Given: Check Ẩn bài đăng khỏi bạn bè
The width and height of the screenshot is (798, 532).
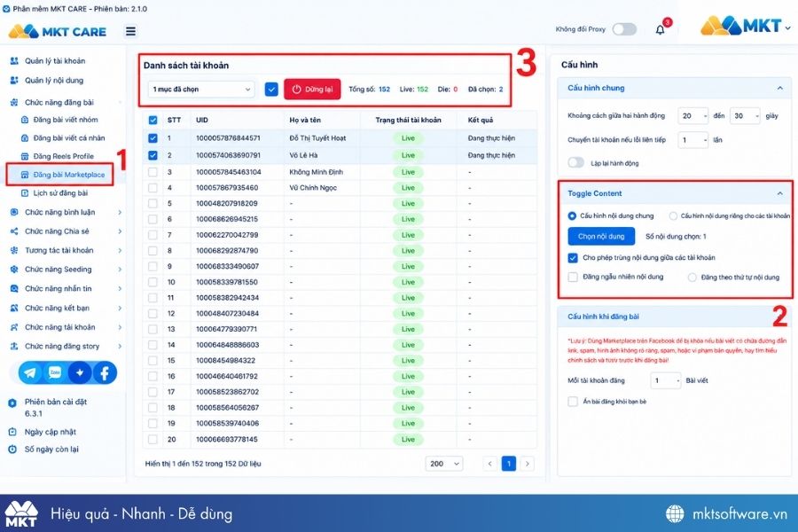Looking at the screenshot, I should coord(573,401).
